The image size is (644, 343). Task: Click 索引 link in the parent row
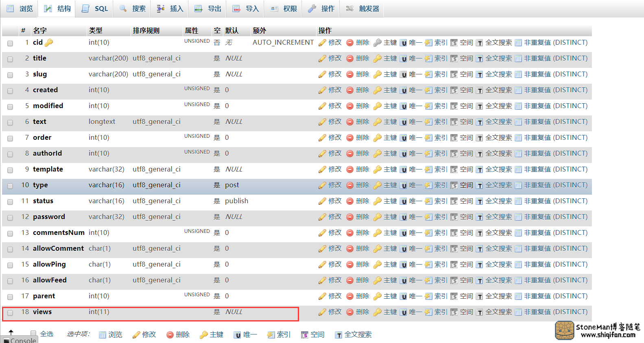(x=441, y=296)
